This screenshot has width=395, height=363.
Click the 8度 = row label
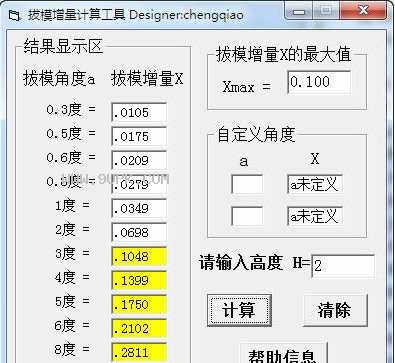point(72,350)
